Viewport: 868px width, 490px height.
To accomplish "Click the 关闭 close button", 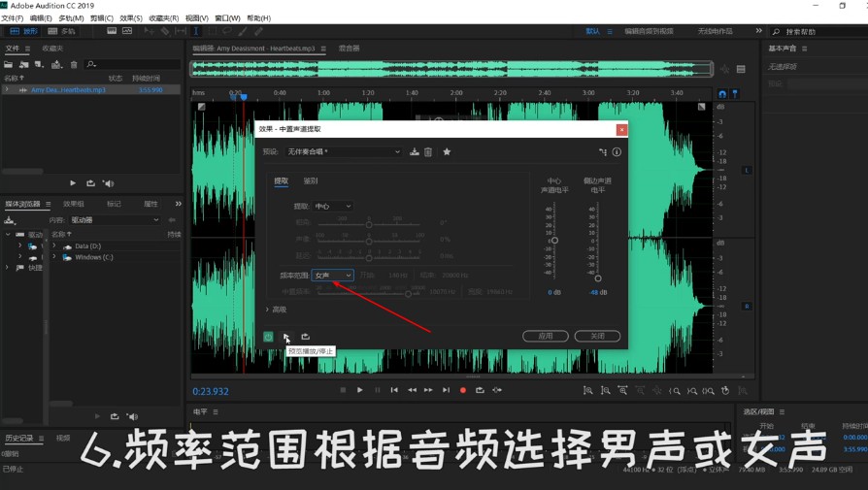I will [597, 336].
